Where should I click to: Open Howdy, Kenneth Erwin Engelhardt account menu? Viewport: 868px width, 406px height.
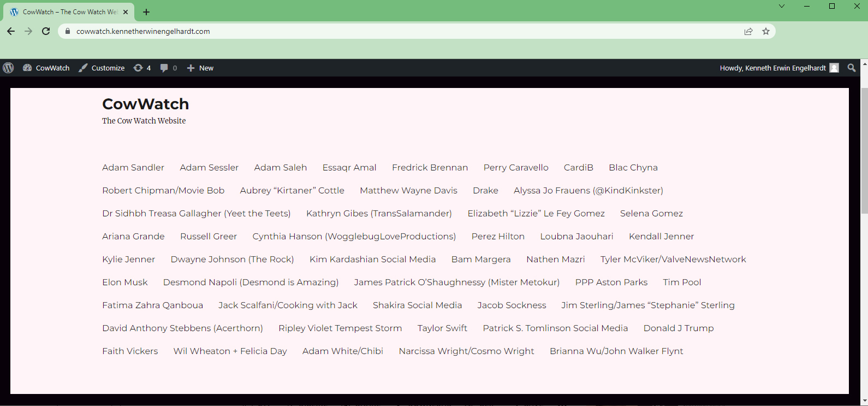(779, 68)
